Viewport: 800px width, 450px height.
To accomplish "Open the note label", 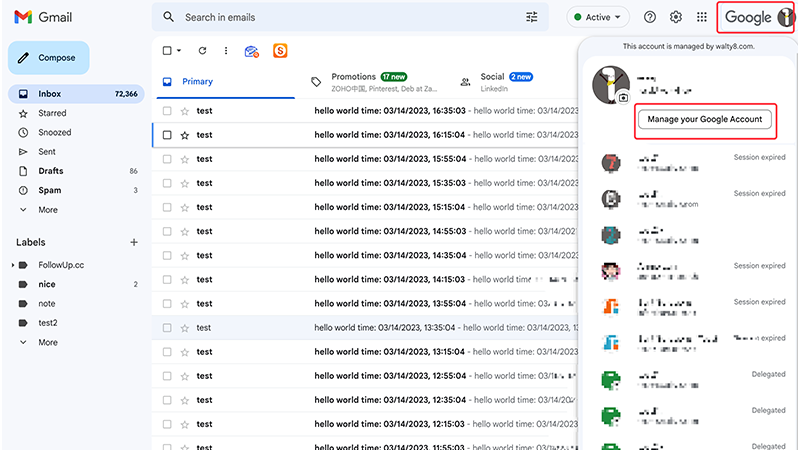I will (x=46, y=304).
